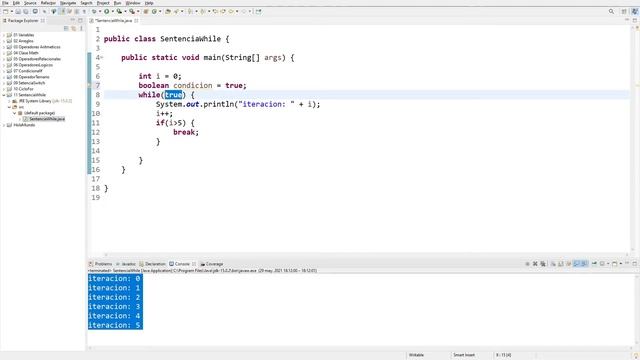Viewport: 640px width, 360px height.
Task: Toggle Show Console When Standard Out Changes
Action: point(576,264)
